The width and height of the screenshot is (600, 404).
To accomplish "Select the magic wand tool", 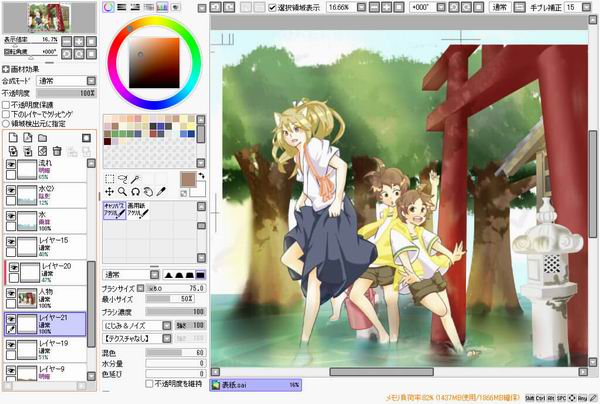I will tap(135, 179).
